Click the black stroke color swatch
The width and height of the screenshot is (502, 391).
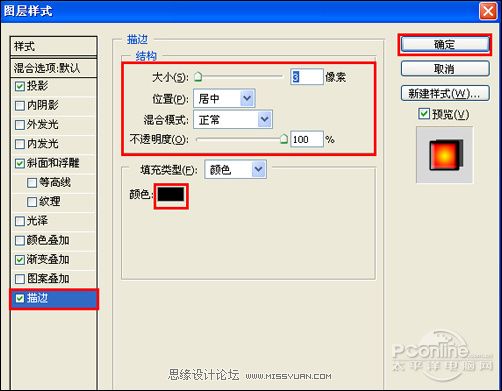(171, 194)
